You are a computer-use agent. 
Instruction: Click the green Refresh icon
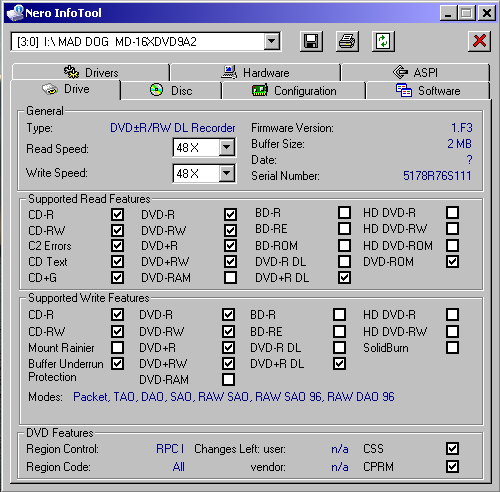383,42
